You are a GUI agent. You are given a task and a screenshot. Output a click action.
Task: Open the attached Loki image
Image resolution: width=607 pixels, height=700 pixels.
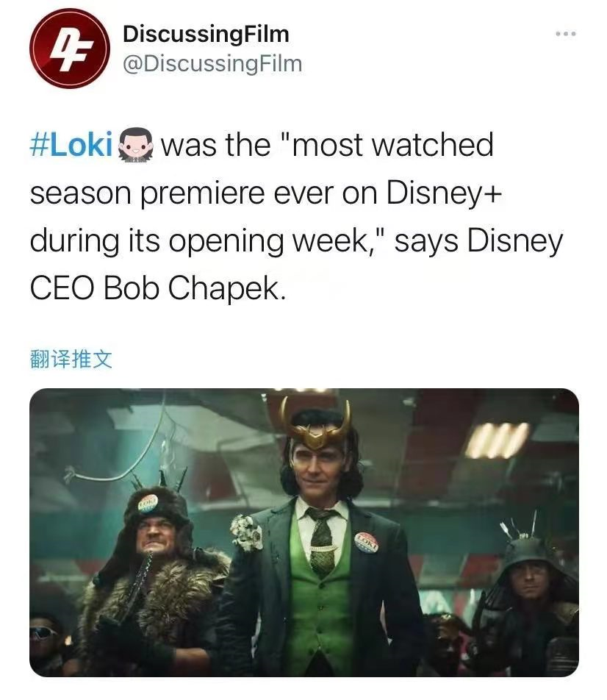(x=304, y=532)
